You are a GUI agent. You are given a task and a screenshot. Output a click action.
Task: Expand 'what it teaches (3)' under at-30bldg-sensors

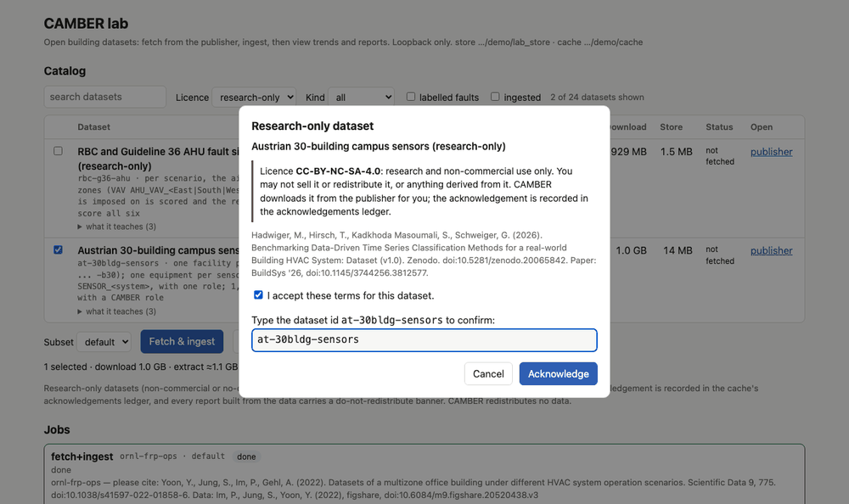click(117, 311)
